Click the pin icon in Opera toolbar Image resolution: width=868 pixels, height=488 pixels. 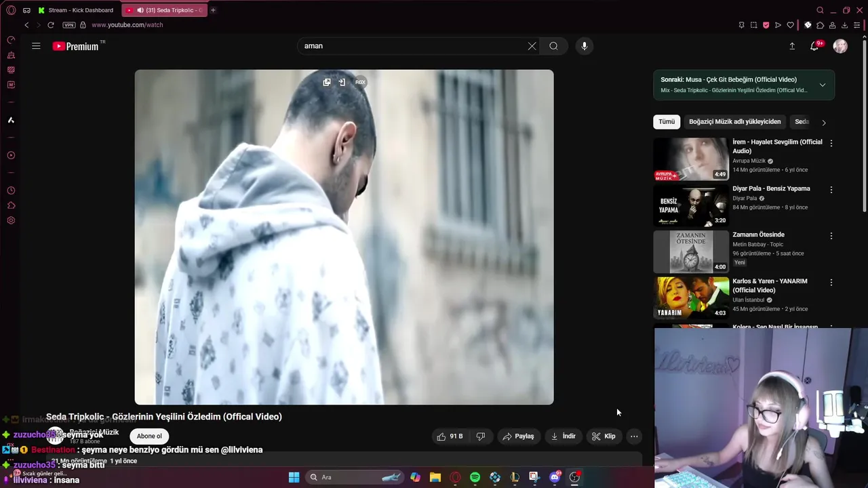[741, 25]
